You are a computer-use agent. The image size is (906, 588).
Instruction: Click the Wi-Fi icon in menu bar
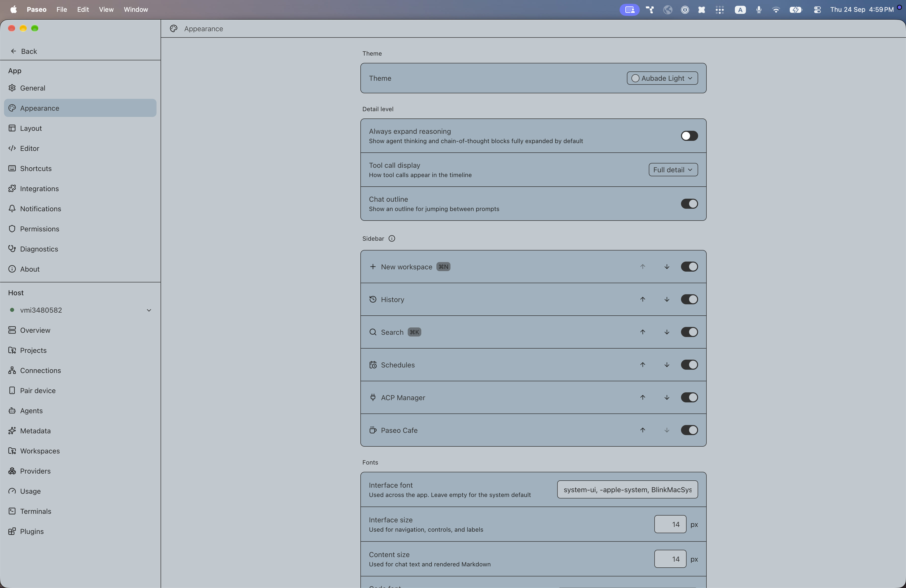(775, 10)
